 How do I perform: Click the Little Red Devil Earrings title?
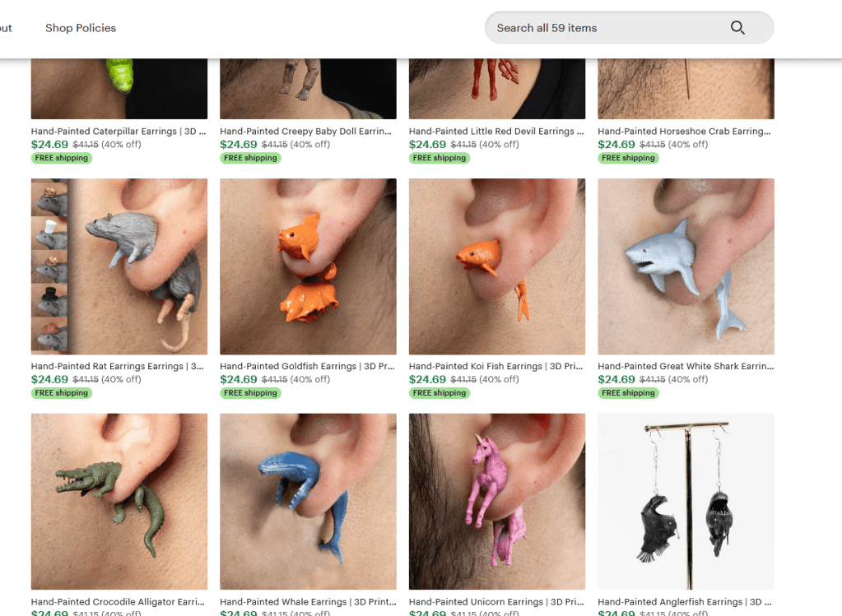point(496,131)
